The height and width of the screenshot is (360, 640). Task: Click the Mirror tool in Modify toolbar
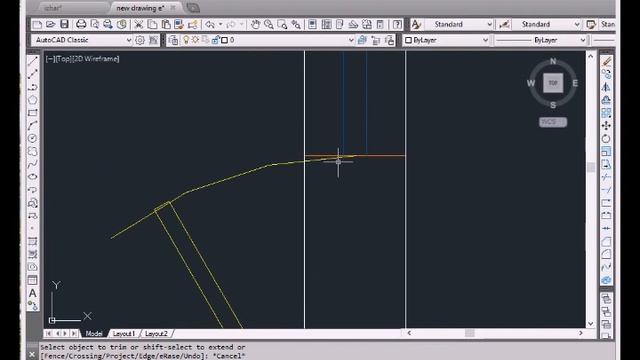606,87
